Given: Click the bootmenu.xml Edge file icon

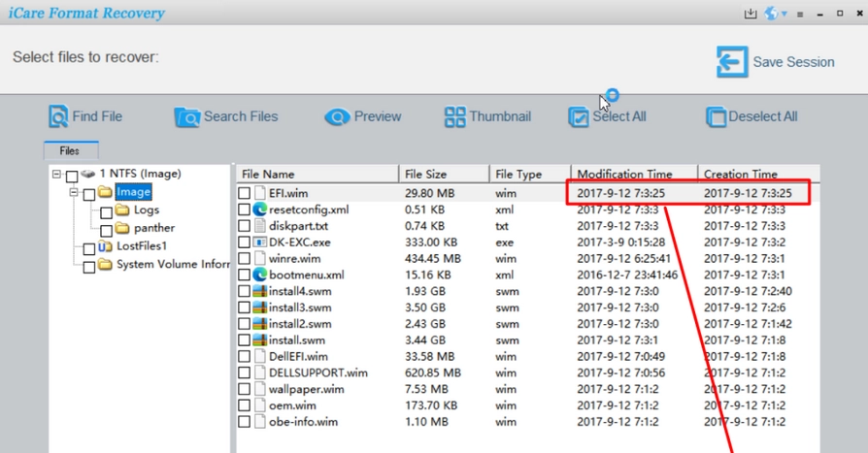Looking at the screenshot, I should click(x=259, y=275).
